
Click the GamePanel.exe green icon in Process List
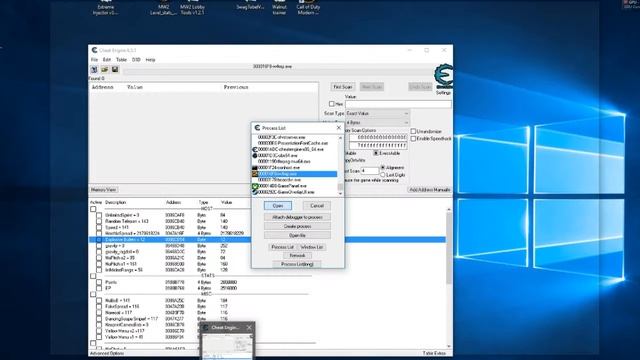255,186
